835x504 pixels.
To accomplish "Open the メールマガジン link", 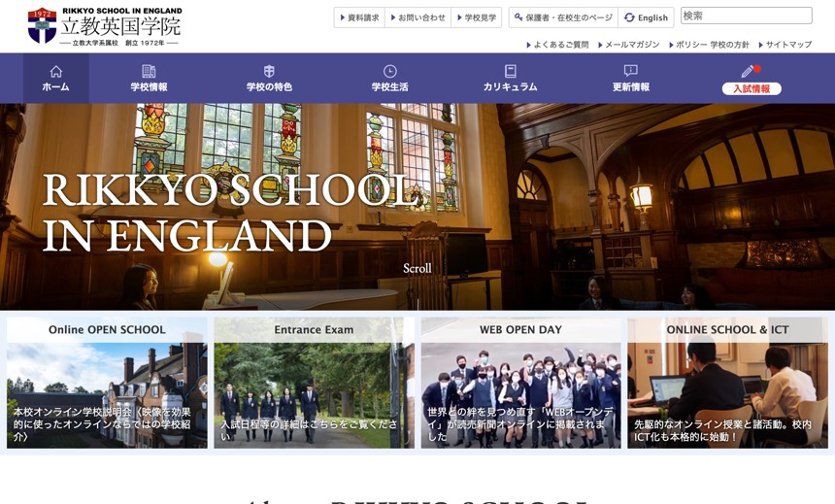I will pyautogui.click(x=629, y=45).
